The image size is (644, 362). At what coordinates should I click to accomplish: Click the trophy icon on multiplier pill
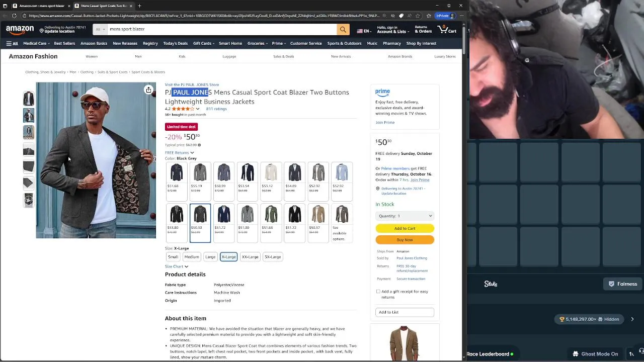click(x=562, y=319)
